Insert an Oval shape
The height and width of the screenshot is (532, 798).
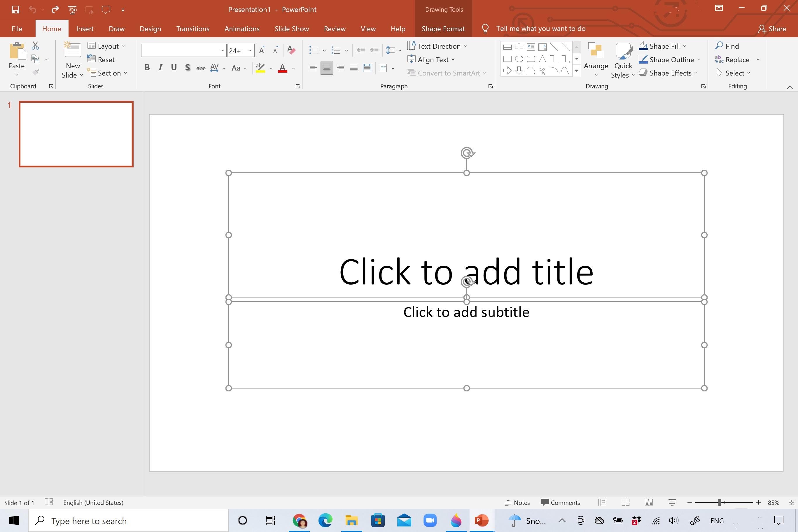point(519,59)
